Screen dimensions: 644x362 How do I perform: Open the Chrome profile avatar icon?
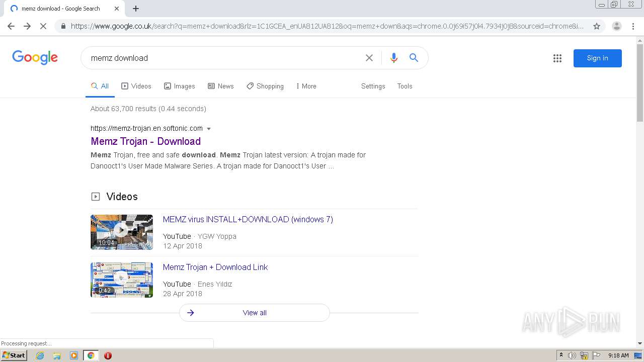tap(616, 26)
